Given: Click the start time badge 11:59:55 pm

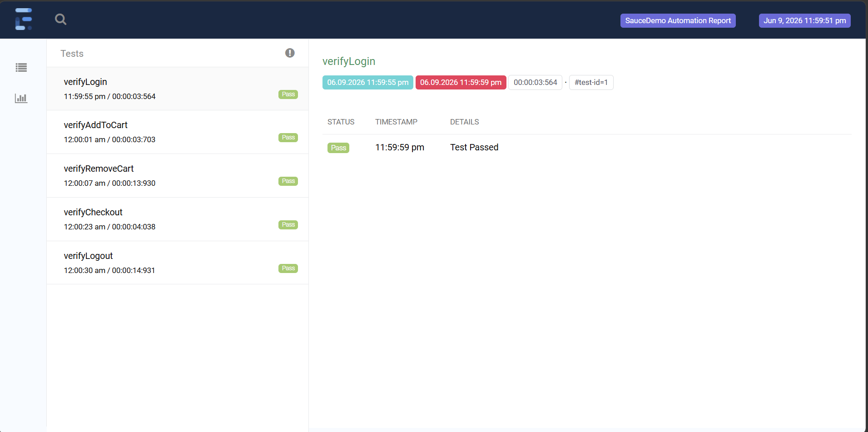Looking at the screenshot, I should click(x=367, y=82).
